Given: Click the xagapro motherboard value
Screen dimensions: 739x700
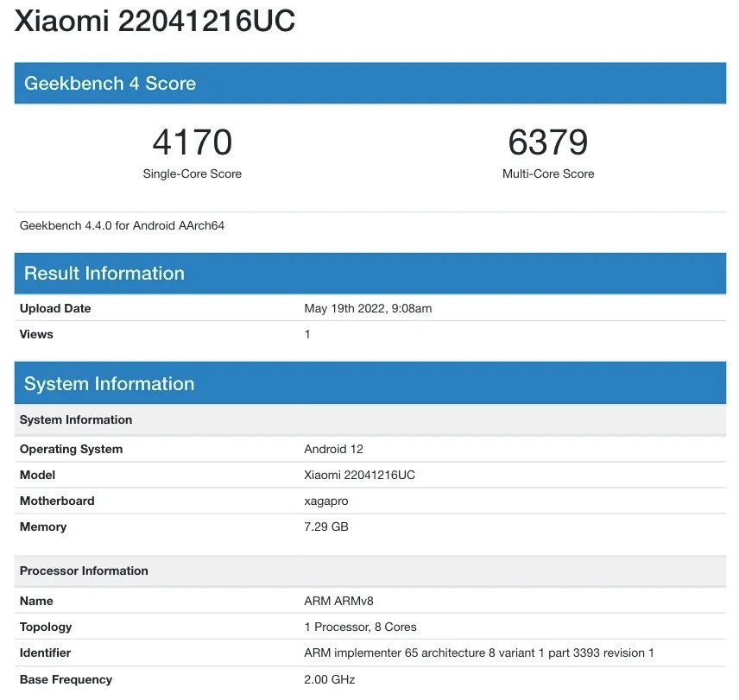Looking at the screenshot, I should pyautogui.click(x=325, y=501).
